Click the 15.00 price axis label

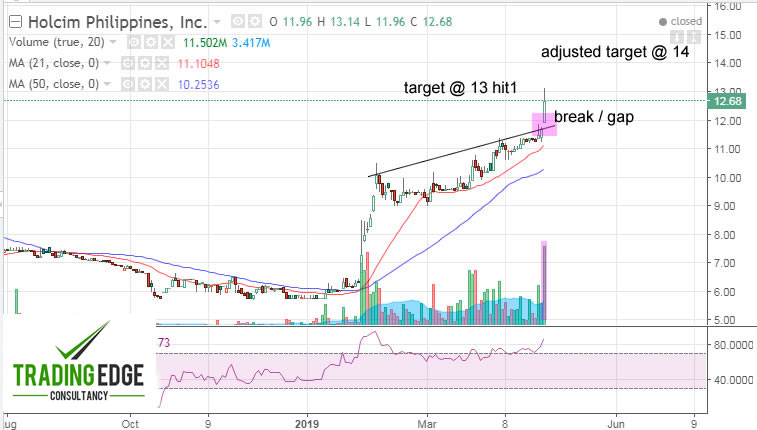click(x=728, y=35)
